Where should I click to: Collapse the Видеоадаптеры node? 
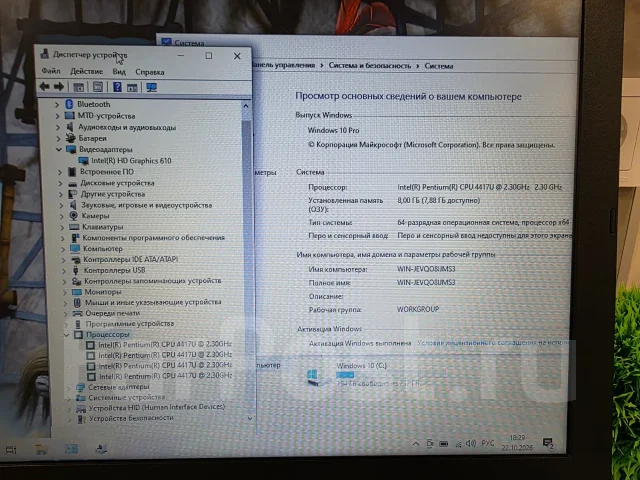[59, 149]
